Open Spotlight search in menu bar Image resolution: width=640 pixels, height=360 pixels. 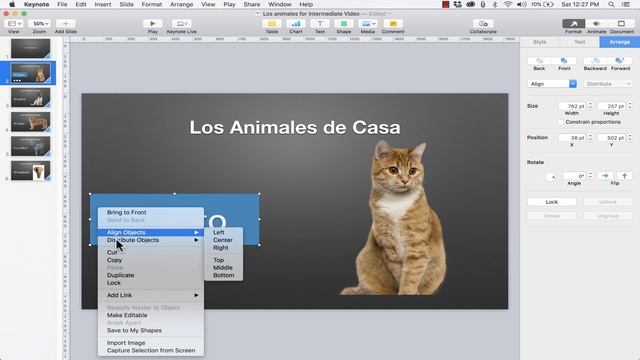[611, 4]
